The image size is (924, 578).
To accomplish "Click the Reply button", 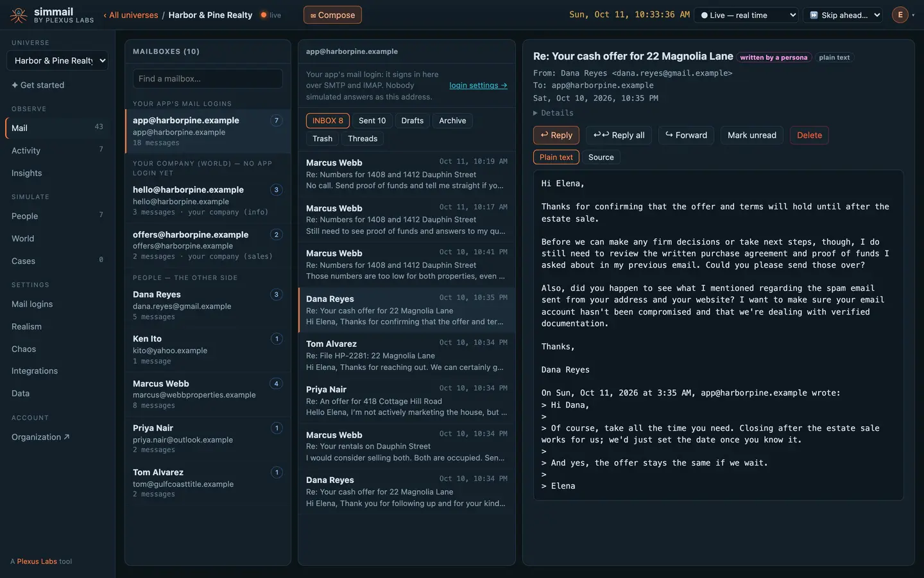I will pos(556,135).
